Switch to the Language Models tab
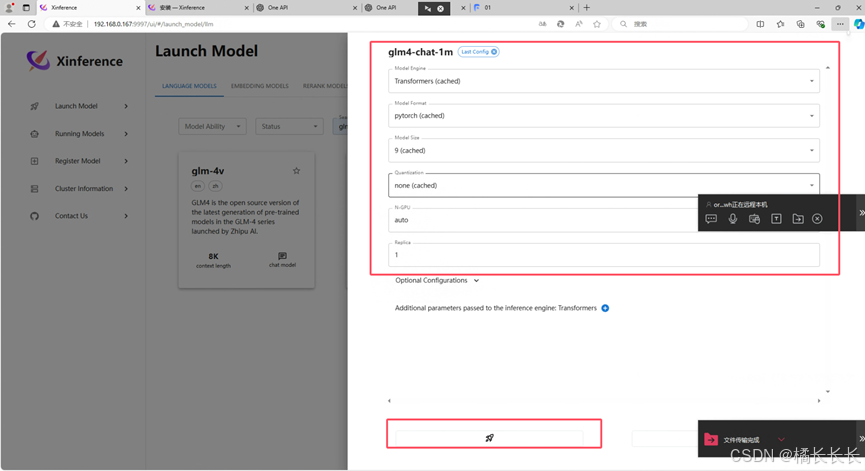The height and width of the screenshot is (471, 865). [x=189, y=86]
